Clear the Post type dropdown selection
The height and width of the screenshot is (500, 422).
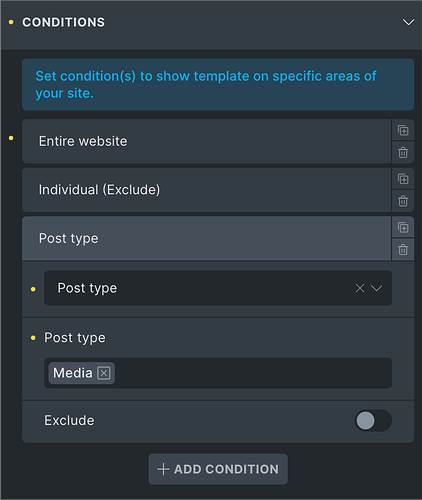pos(360,288)
